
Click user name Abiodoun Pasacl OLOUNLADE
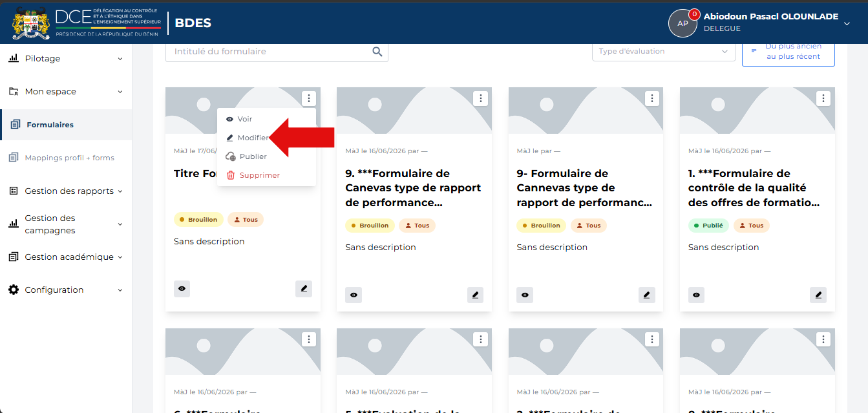[771, 17]
